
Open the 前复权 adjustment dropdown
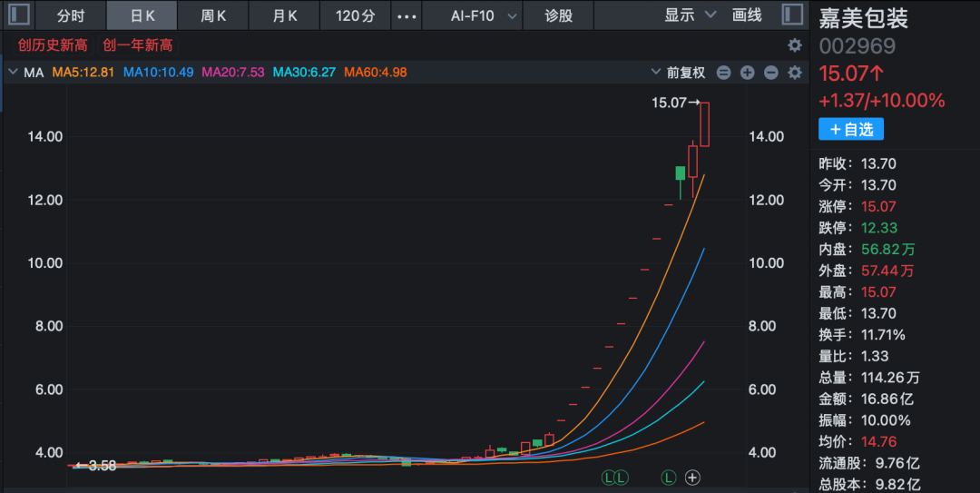(x=678, y=73)
